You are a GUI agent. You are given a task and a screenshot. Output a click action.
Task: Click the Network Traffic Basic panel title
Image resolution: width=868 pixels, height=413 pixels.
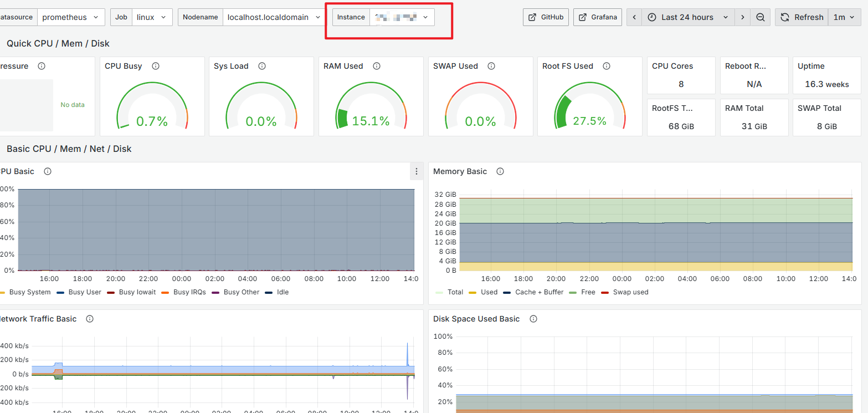38,319
